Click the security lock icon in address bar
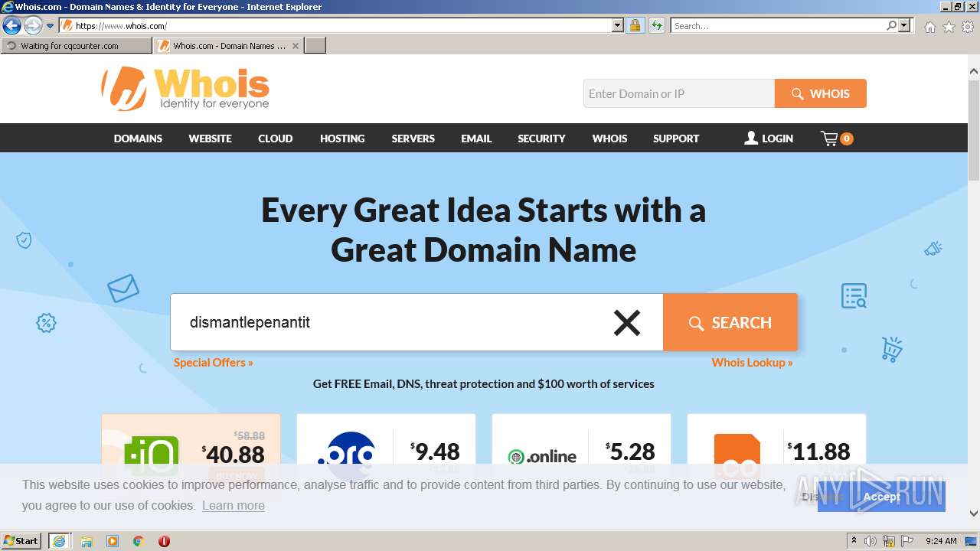 [635, 26]
